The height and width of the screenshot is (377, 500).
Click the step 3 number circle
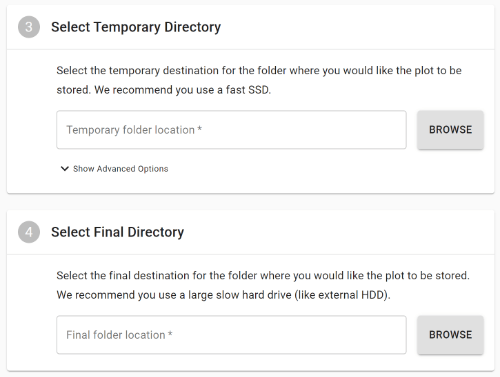pyautogui.click(x=29, y=27)
